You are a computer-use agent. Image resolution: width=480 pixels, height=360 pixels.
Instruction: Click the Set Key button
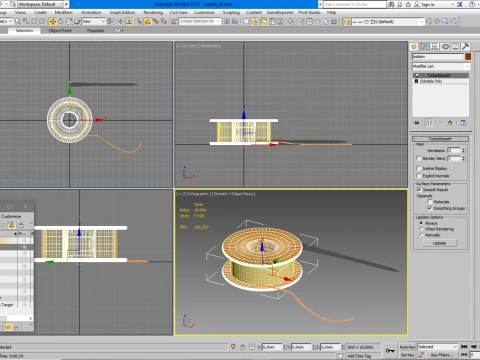408,355
